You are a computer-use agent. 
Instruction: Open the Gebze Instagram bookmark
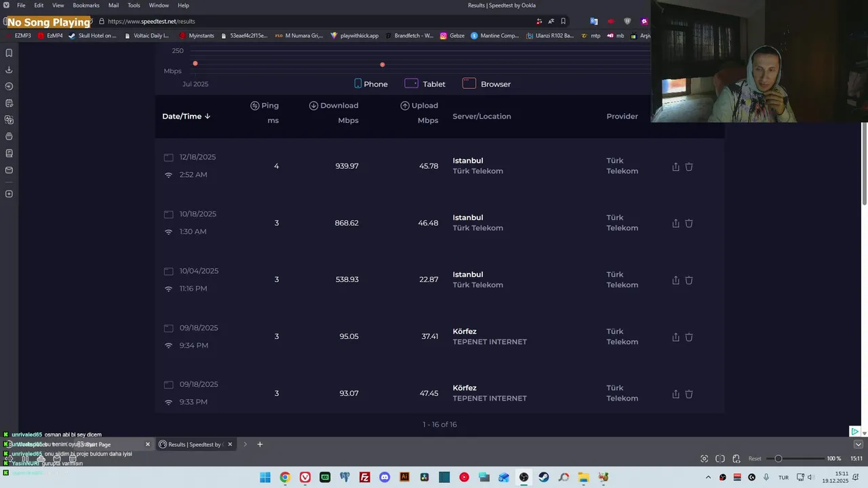452,36
